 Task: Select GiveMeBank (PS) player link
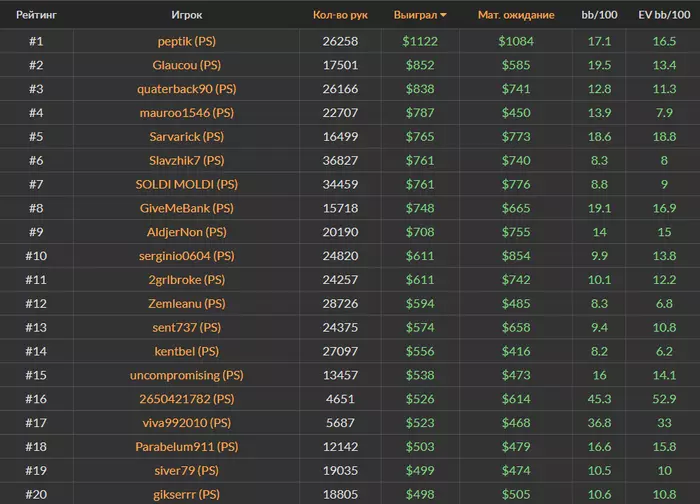pos(187,209)
